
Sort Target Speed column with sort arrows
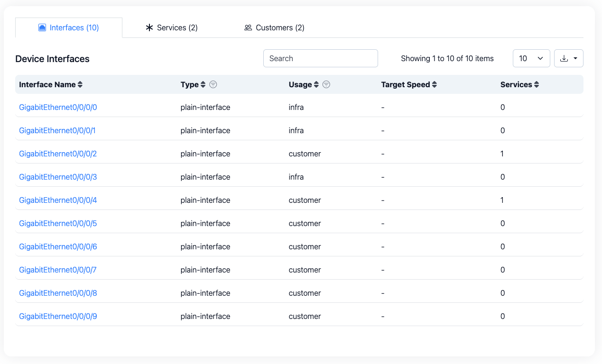(x=435, y=84)
